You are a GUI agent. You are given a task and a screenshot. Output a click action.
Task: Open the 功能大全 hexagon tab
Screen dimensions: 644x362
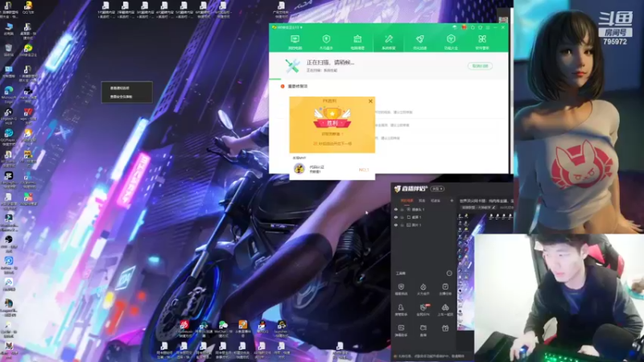pyautogui.click(x=451, y=43)
